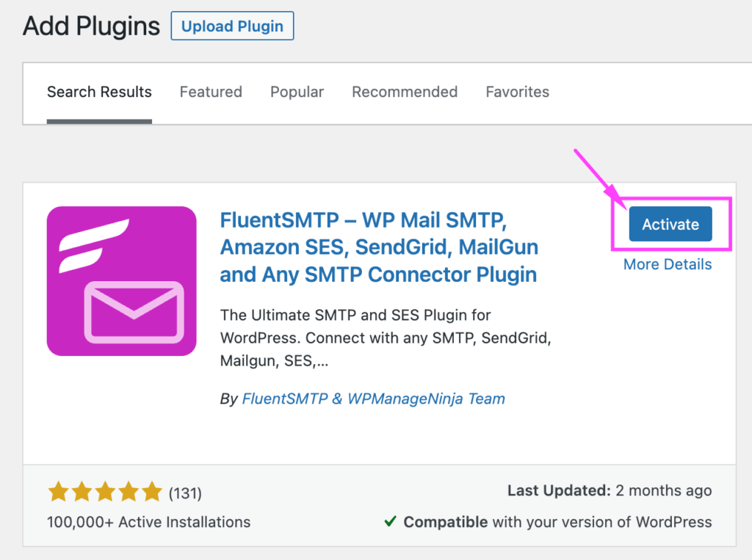Activate the FluentSMTP plugin
This screenshot has height=560, width=752.
(670, 224)
